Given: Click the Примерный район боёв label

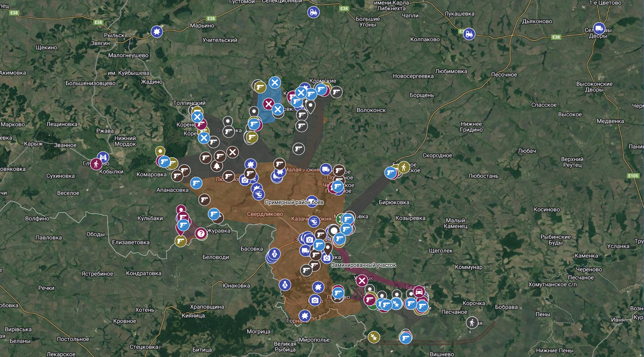Looking at the screenshot, I should [295, 202].
